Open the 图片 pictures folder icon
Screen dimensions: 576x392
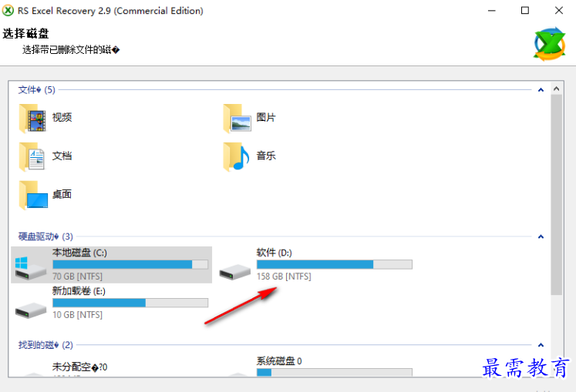(x=237, y=118)
